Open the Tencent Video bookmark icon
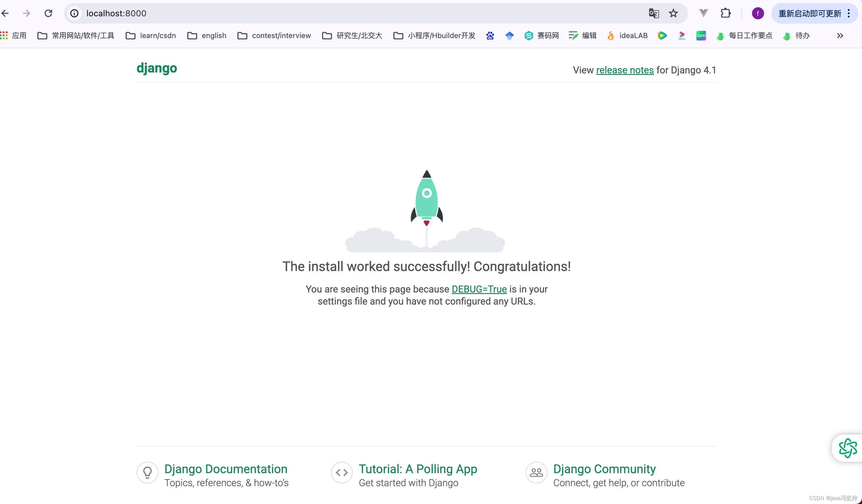The height and width of the screenshot is (504, 862). (x=662, y=36)
